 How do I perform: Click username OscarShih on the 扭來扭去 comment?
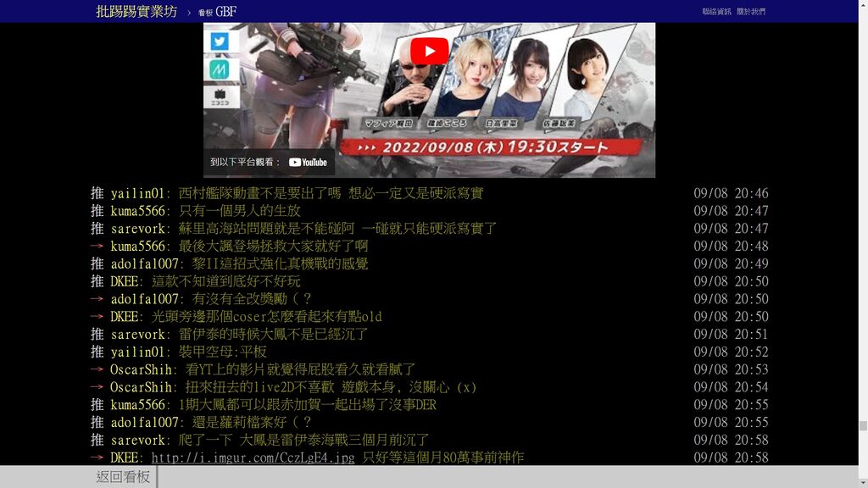pos(141,387)
